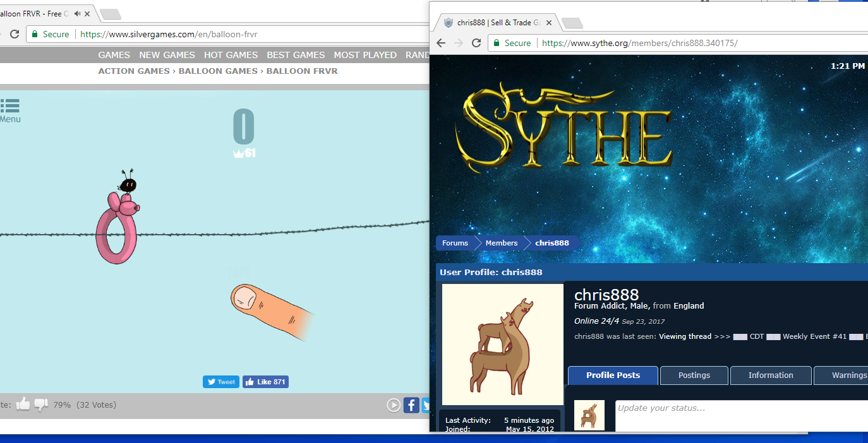The width and height of the screenshot is (868, 443).
Task: Click ACTION GAMES breadcrumb link
Action: point(134,71)
